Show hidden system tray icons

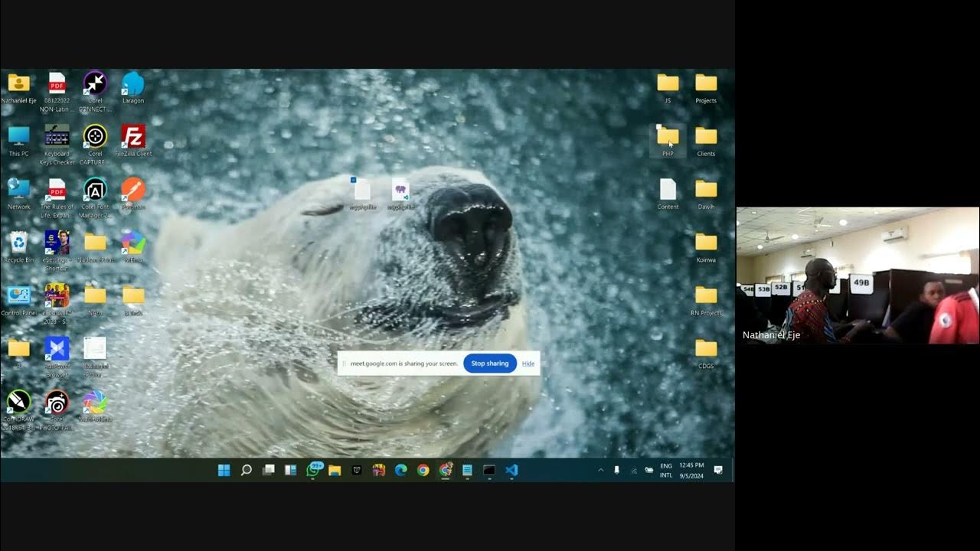coord(600,470)
